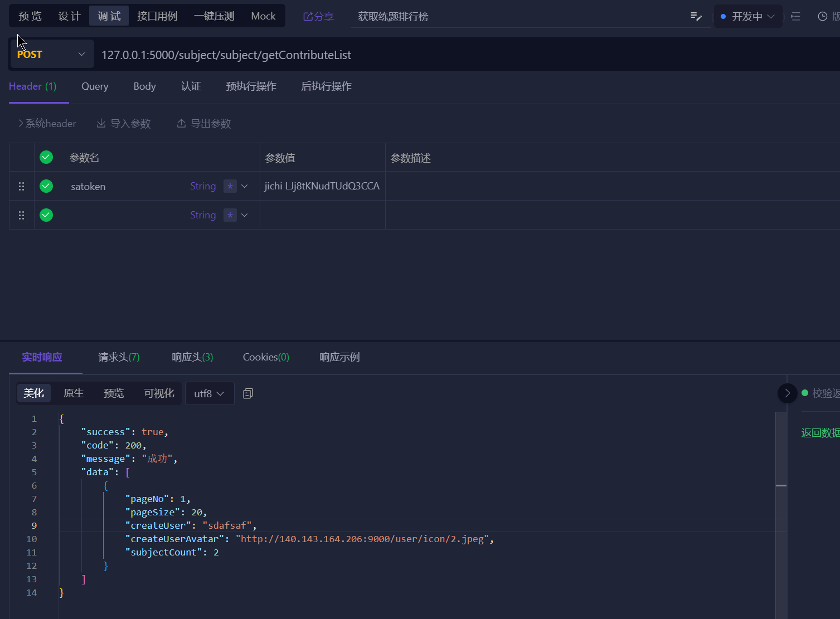Click the 分享 share button
Screen dimensions: 840x619
(318, 17)
